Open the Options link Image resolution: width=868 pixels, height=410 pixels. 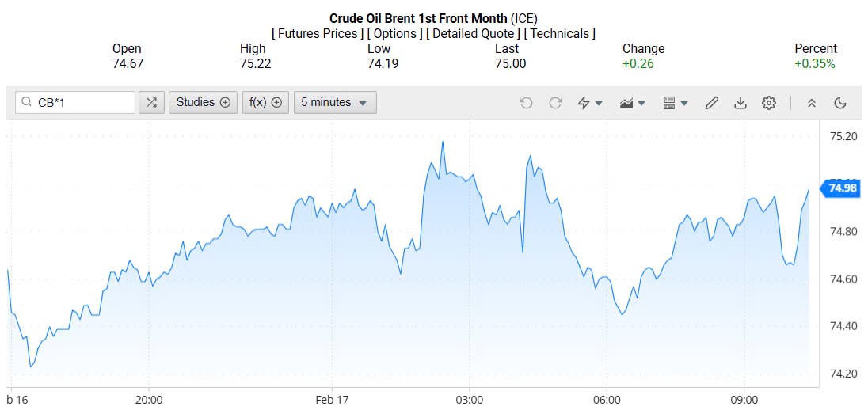[x=394, y=33]
